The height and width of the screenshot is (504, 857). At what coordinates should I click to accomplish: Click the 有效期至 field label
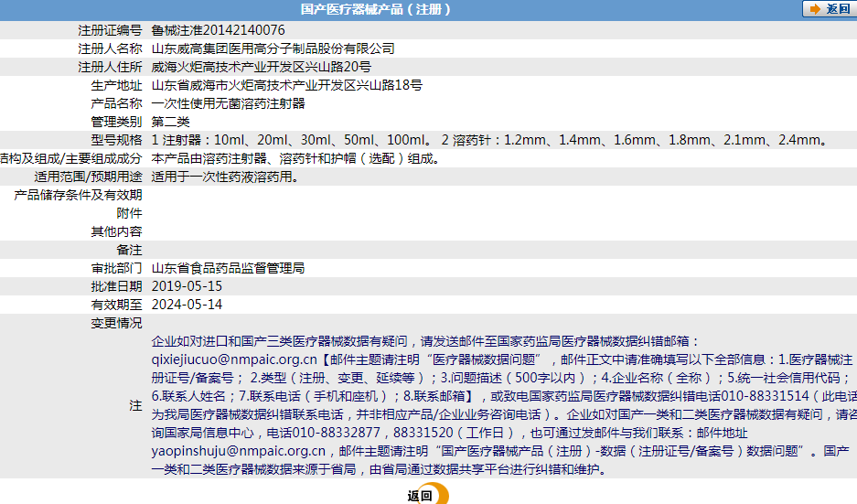click(116, 305)
